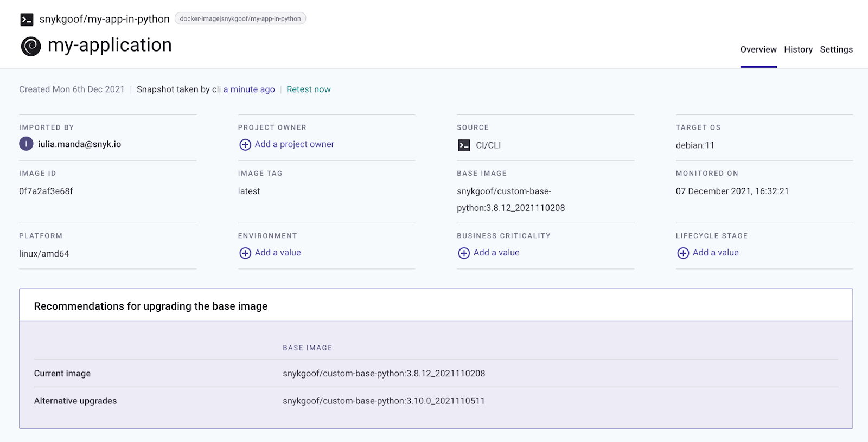
Task: Click the plus icon under Environment
Action: 245,253
